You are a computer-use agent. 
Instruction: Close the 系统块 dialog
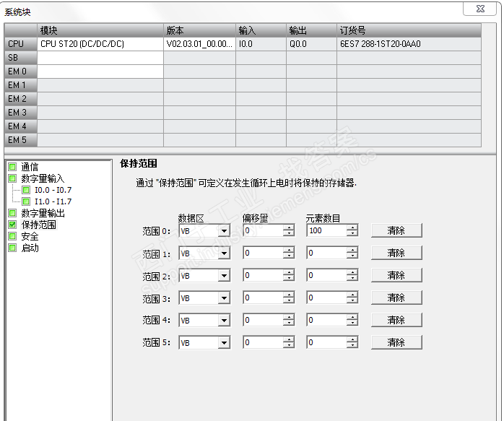[x=480, y=9]
